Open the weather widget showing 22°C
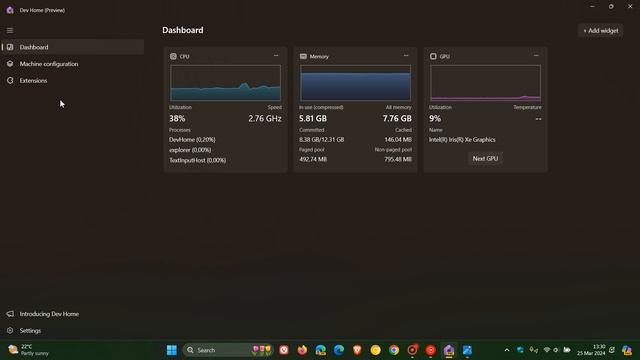 coord(29,350)
